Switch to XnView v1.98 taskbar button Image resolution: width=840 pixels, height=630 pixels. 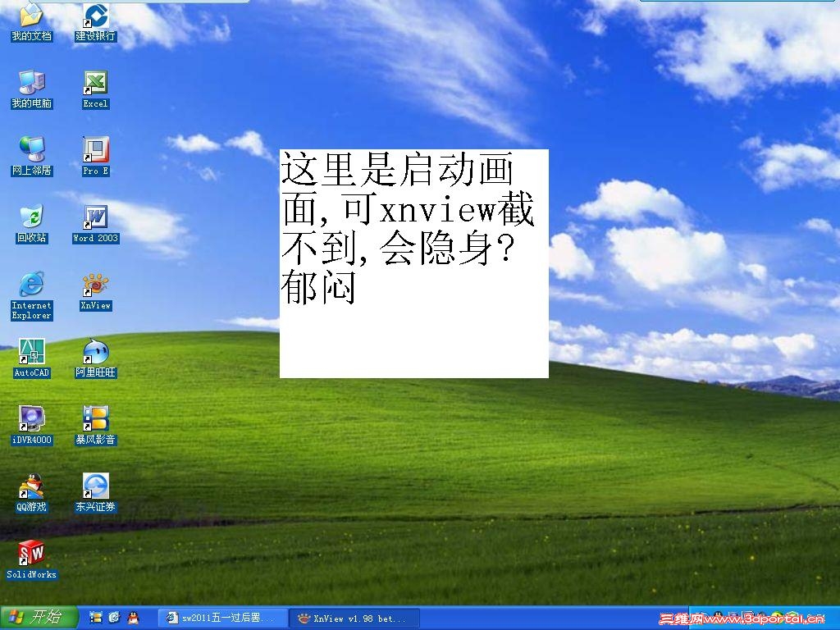(354, 619)
